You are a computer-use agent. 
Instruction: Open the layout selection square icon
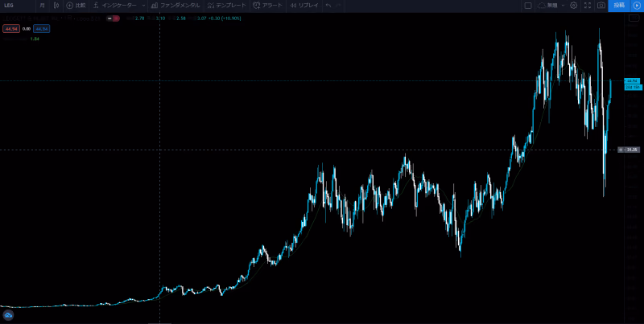(x=528, y=5)
